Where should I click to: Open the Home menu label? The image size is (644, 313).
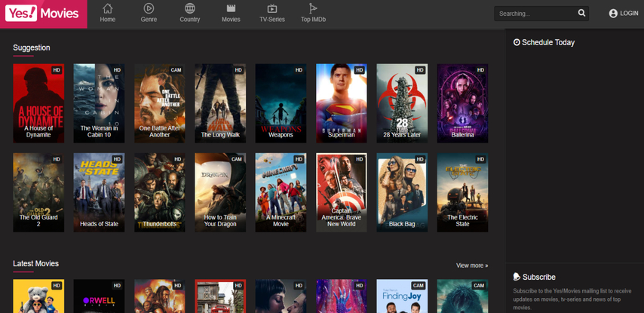point(108,20)
